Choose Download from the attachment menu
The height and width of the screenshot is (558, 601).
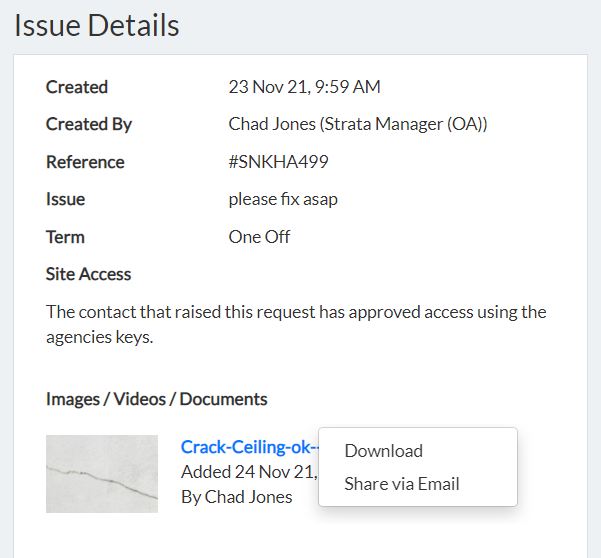384,451
